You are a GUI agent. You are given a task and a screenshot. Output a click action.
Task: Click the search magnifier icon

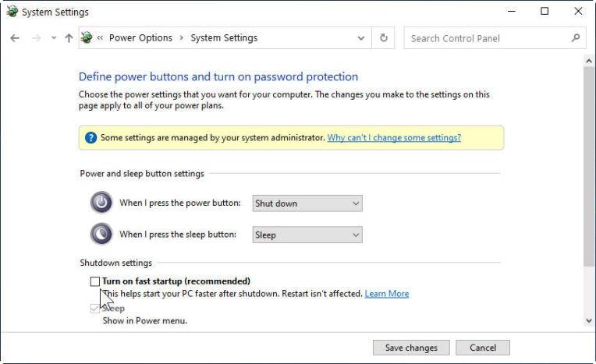coord(576,37)
